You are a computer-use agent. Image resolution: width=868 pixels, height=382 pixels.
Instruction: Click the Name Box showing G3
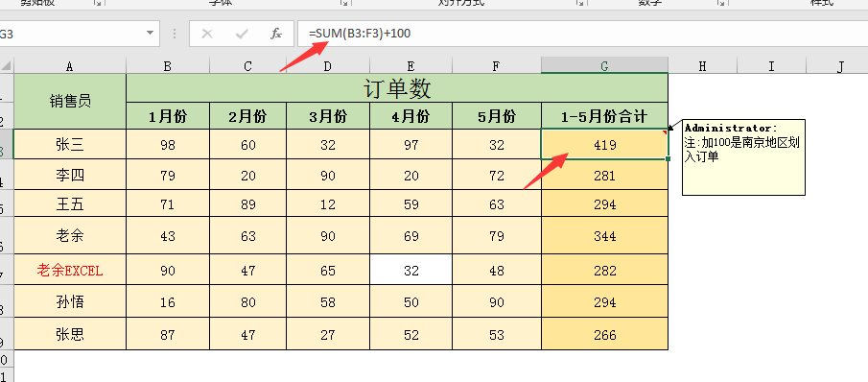coord(72,34)
